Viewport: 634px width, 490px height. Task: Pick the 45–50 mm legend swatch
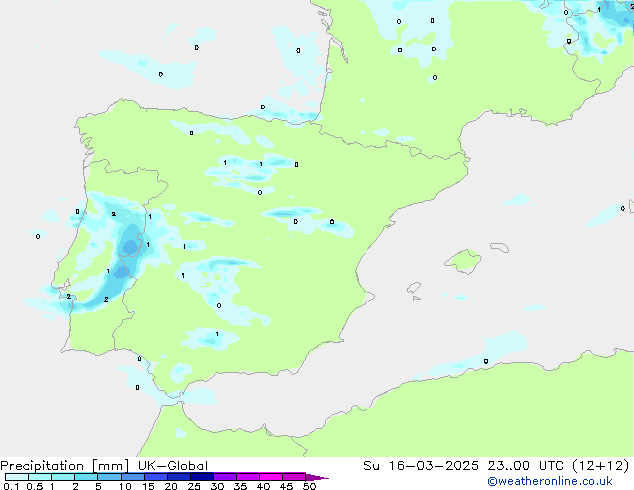click(x=294, y=477)
